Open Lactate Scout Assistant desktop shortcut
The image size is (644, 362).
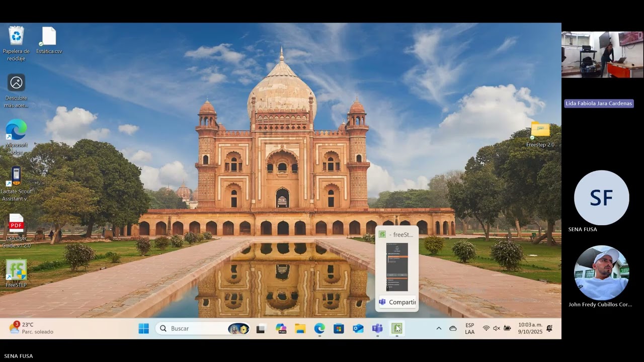coord(16,184)
